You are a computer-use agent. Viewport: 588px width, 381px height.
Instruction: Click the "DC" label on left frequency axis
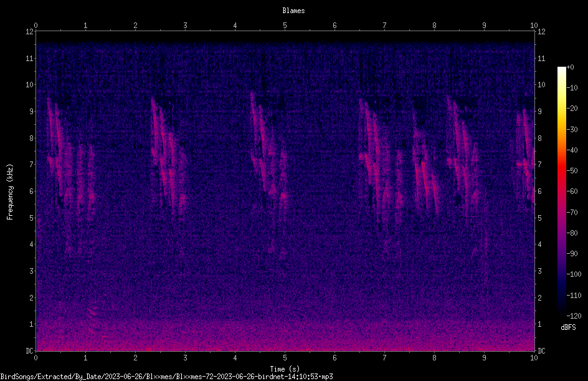[x=29, y=351]
